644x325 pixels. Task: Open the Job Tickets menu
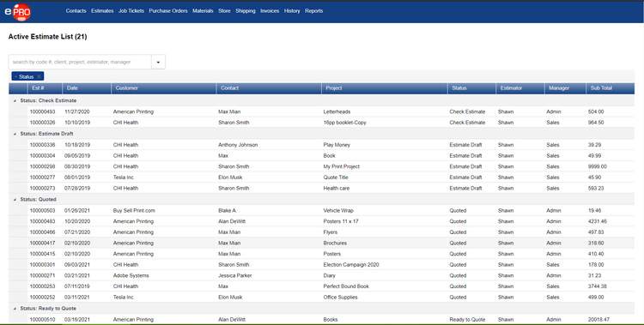coord(131,11)
